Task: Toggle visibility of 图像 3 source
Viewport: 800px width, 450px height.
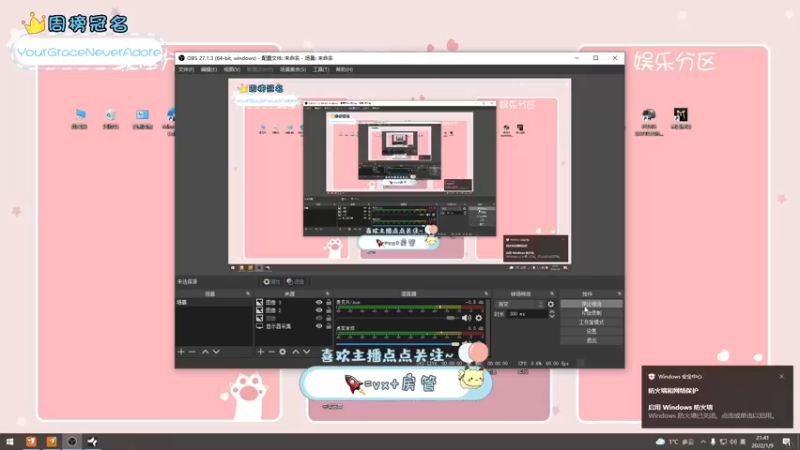Action: (x=319, y=303)
